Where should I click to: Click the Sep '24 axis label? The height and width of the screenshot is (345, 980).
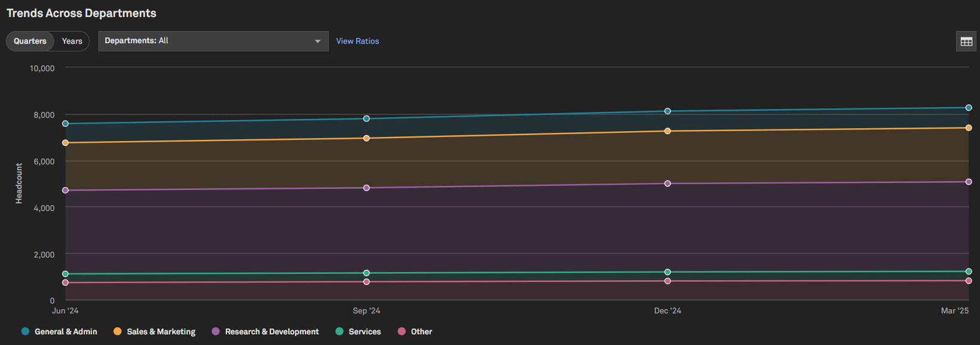pos(366,311)
